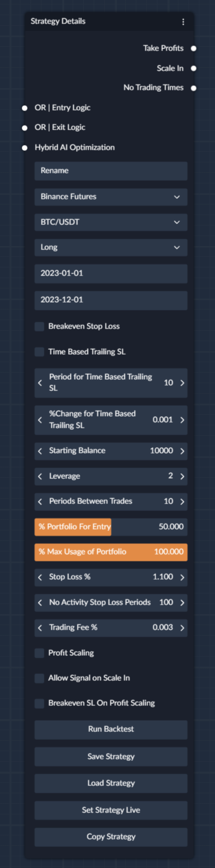
Task: Click the OR | Exit Logic input connector
Action: [x=25, y=128]
